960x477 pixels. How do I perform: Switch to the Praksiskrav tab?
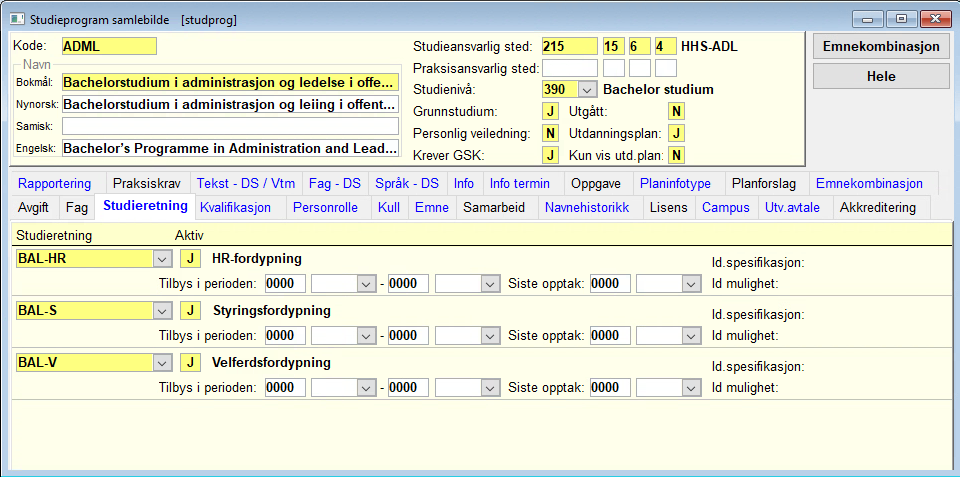[147, 183]
